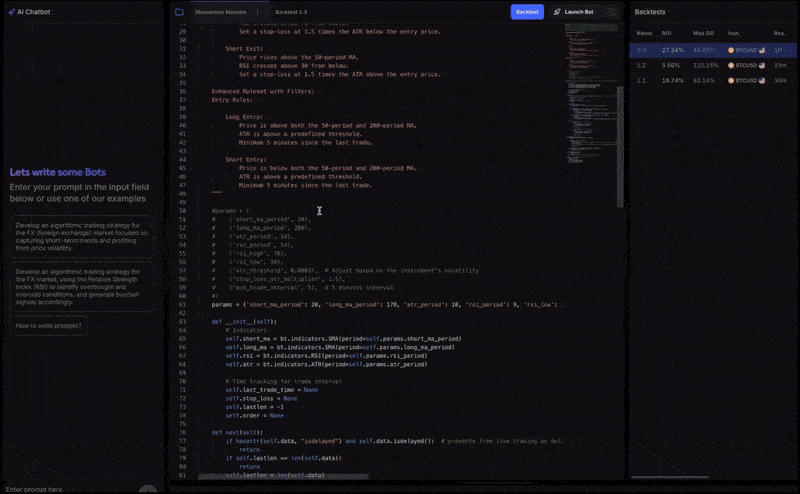800x494 pixels.
Task: Click the send button in the prompt box
Action: click(x=148, y=489)
